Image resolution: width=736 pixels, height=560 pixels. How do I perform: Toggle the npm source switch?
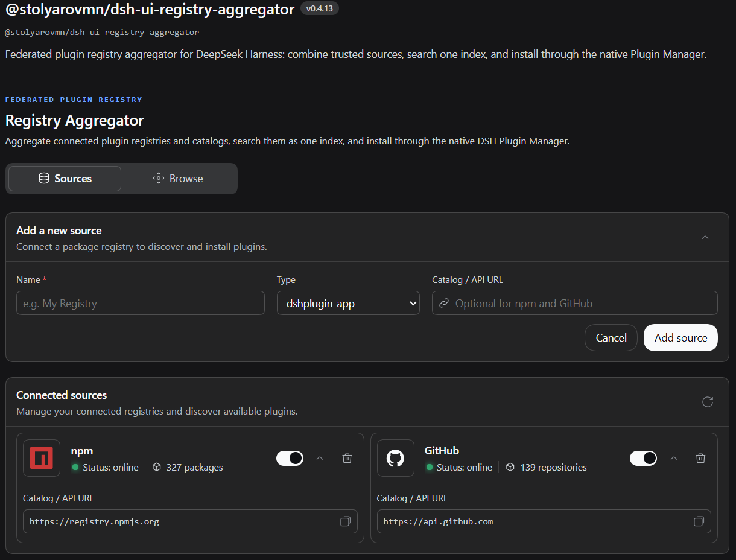(x=290, y=458)
